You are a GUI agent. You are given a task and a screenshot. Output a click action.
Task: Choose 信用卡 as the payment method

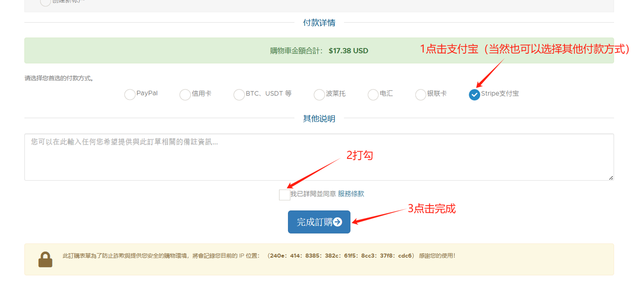click(x=185, y=95)
